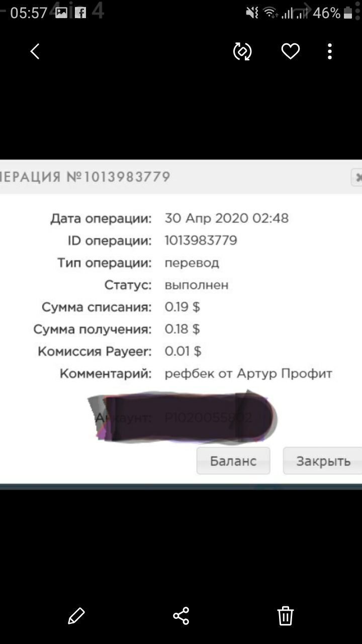The height and width of the screenshot is (644, 362).
Task: Close the operation dialog with X
Action: (357, 177)
